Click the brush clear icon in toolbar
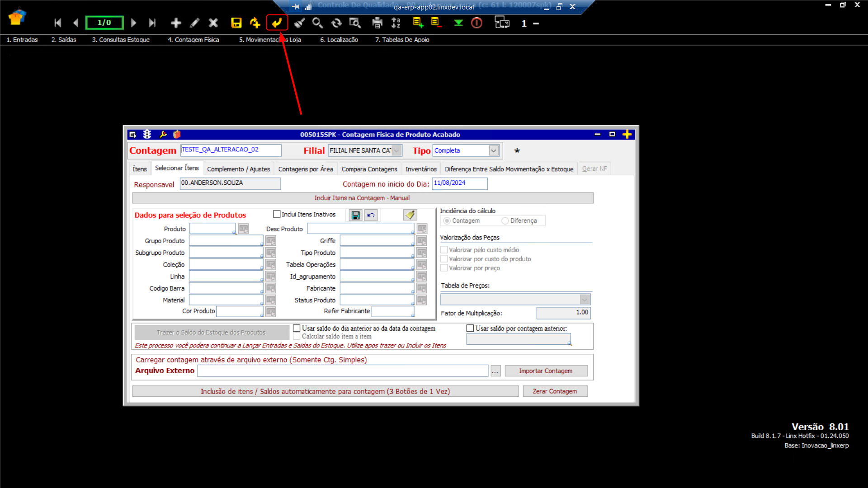The height and width of the screenshot is (488, 868). click(299, 23)
